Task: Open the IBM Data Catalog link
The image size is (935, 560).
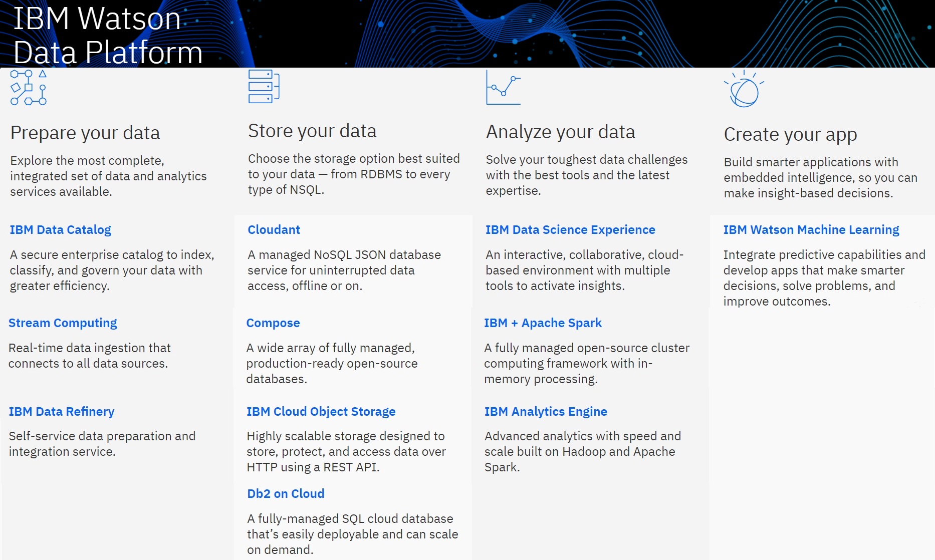Action: pyautogui.click(x=60, y=229)
